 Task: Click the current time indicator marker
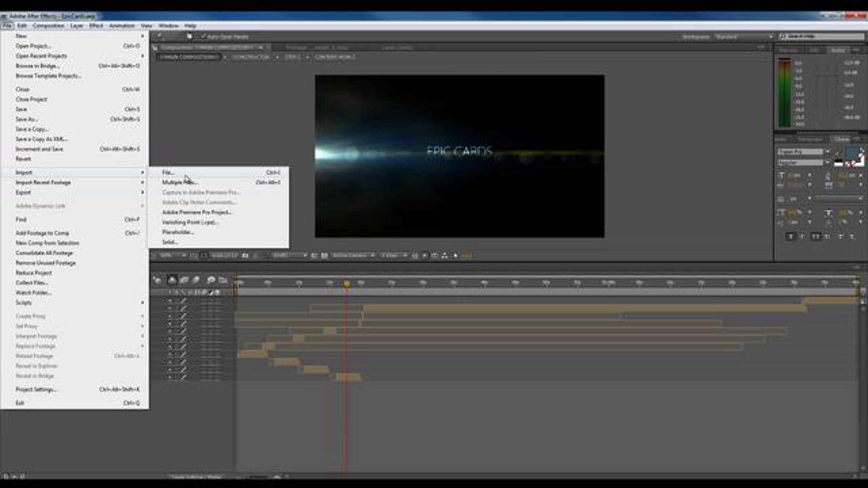346,284
